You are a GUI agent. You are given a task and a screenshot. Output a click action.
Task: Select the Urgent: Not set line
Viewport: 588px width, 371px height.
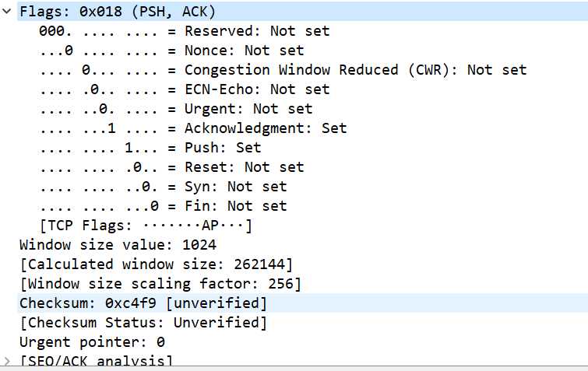click(x=175, y=109)
